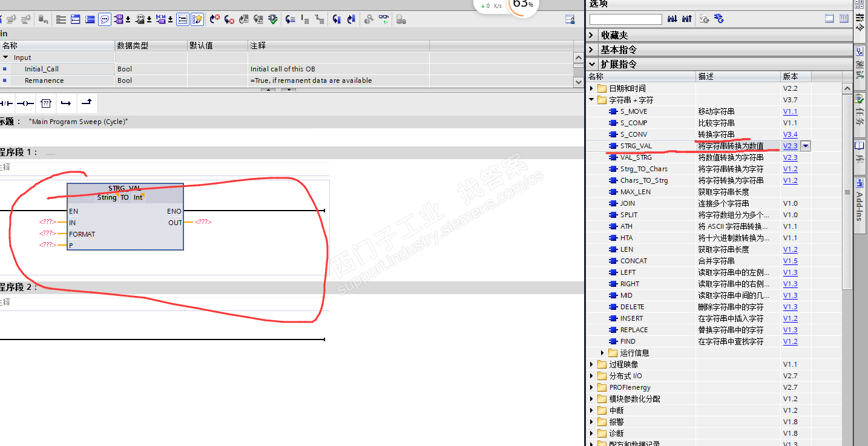Image resolution: width=868 pixels, height=446 pixels.
Task: Click the close branch icon
Action: tap(87, 103)
